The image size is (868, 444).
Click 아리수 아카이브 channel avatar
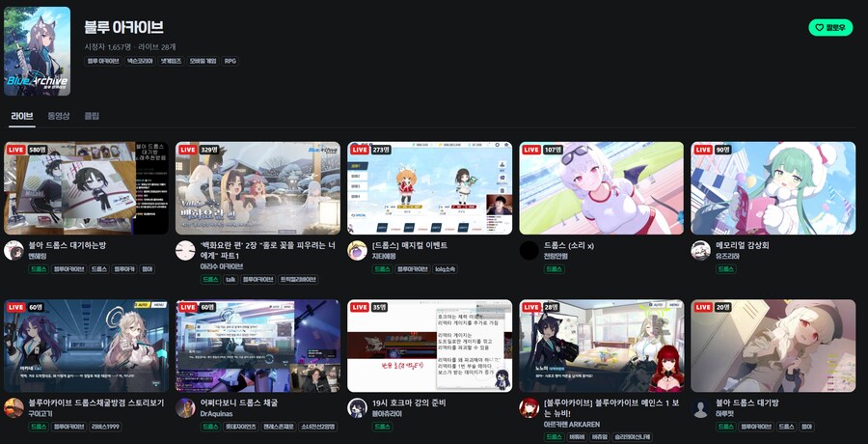point(185,251)
